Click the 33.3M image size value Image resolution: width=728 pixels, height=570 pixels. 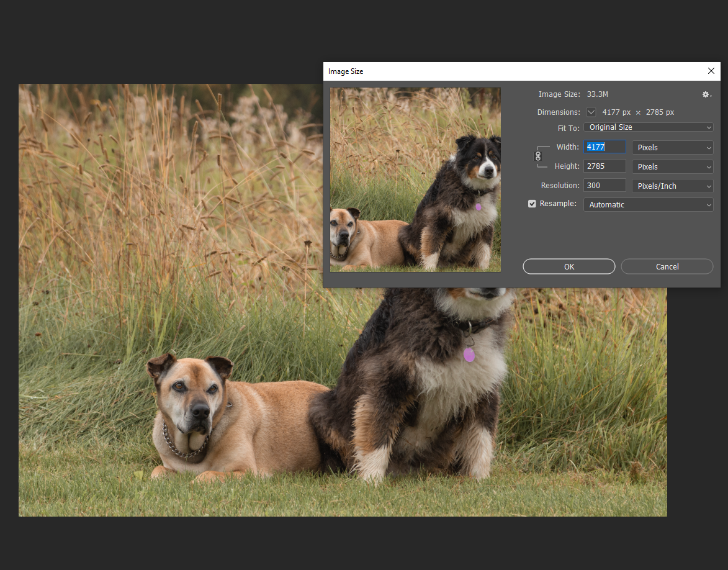point(597,94)
